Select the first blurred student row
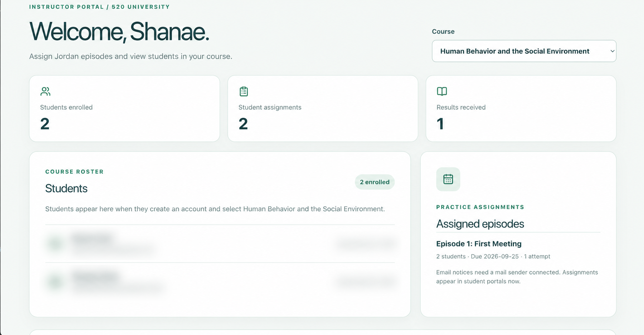 click(220, 243)
